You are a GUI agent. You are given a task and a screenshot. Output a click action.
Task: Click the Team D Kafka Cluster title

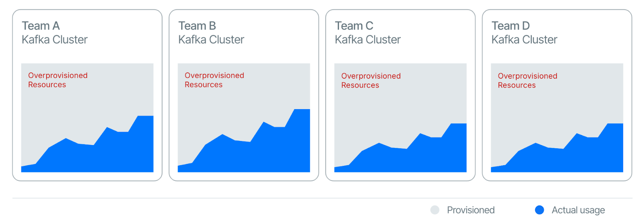tap(524, 33)
